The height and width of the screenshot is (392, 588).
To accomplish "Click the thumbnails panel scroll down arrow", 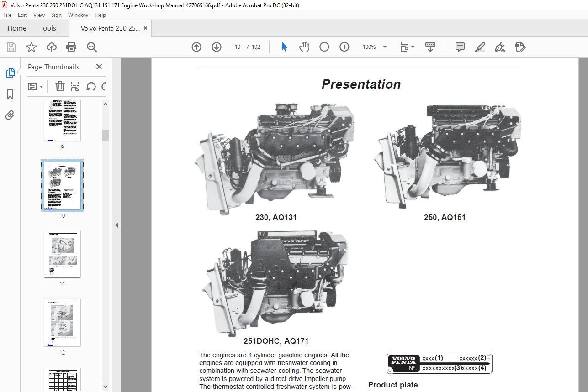I will click(x=106, y=387).
